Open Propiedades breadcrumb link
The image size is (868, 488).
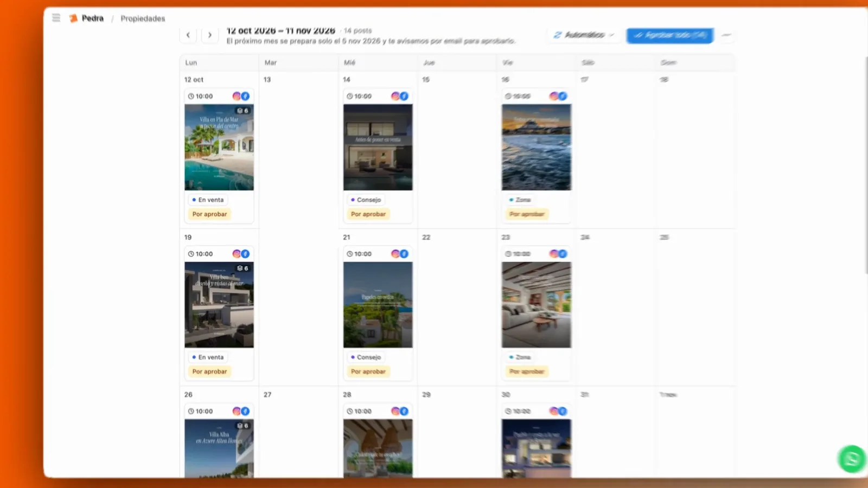point(143,18)
